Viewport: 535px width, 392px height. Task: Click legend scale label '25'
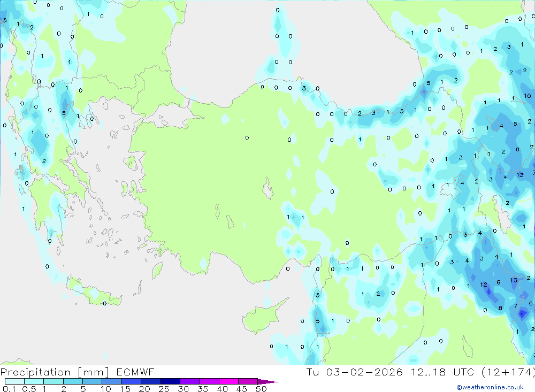click(164, 389)
